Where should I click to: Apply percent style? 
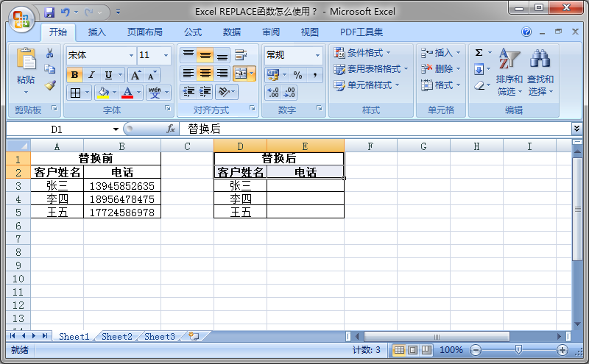[298, 75]
